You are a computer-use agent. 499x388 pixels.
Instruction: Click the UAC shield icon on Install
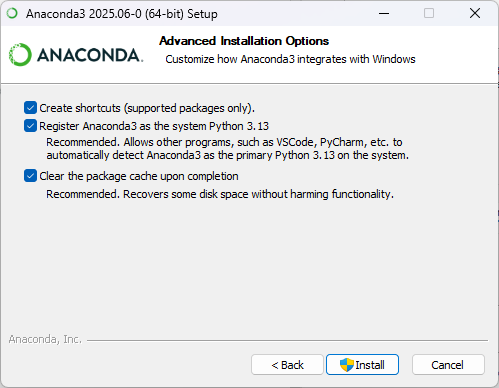pos(347,365)
